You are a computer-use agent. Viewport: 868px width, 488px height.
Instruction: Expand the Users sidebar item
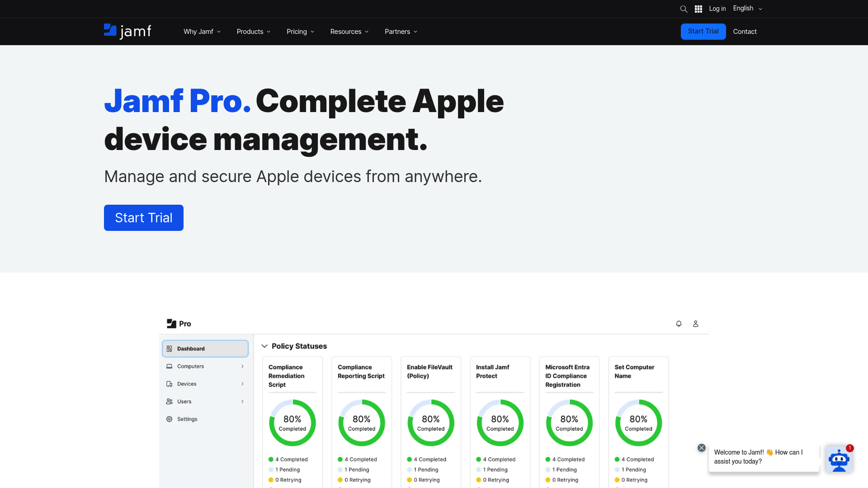pos(242,401)
